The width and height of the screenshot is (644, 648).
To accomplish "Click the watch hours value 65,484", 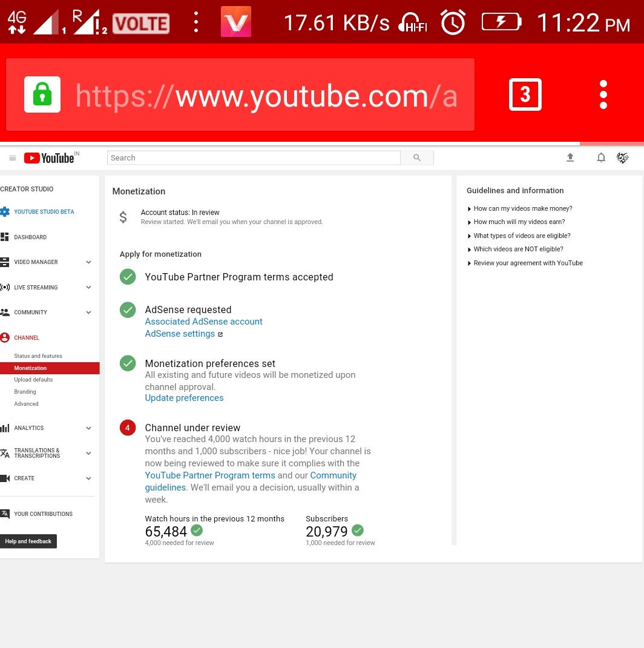I will (166, 532).
